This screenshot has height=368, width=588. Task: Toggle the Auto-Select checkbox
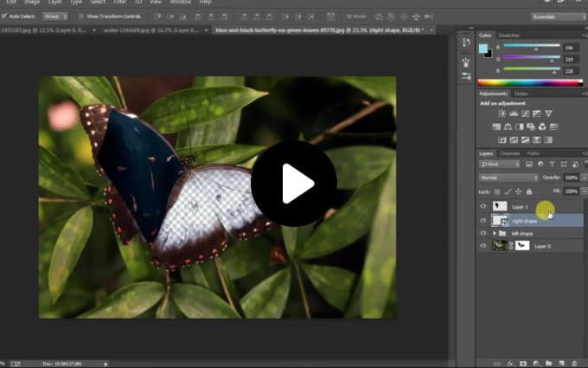click(x=4, y=16)
